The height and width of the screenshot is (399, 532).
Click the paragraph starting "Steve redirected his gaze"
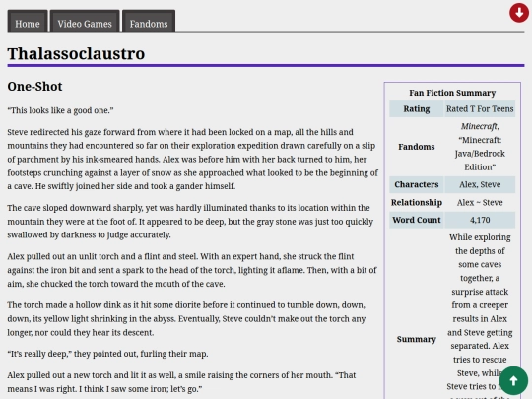[193, 160]
